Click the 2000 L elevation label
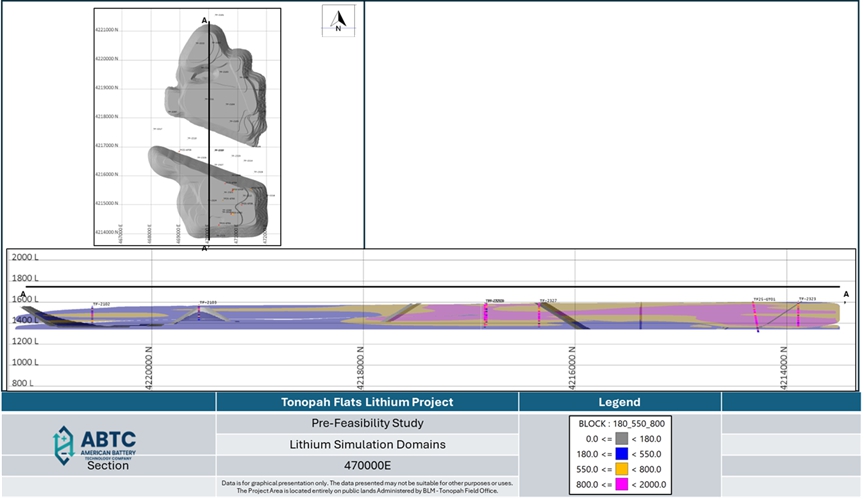The image size is (864, 499). (25, 258)
